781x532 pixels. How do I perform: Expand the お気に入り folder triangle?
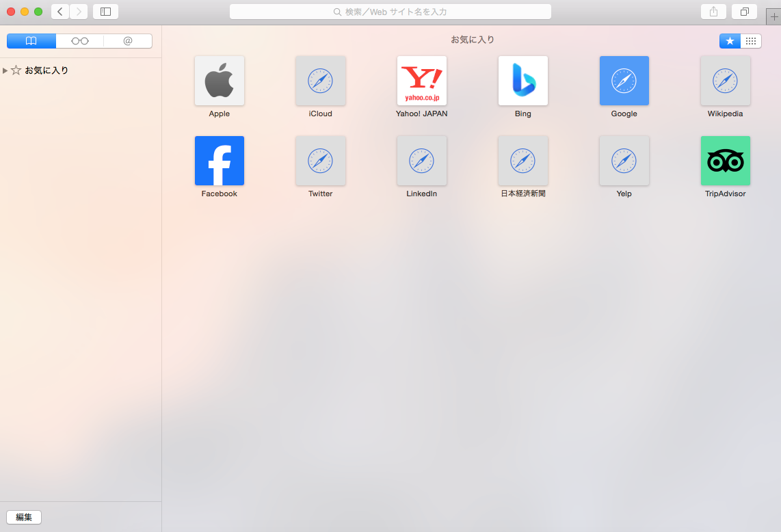coord(5,70)
